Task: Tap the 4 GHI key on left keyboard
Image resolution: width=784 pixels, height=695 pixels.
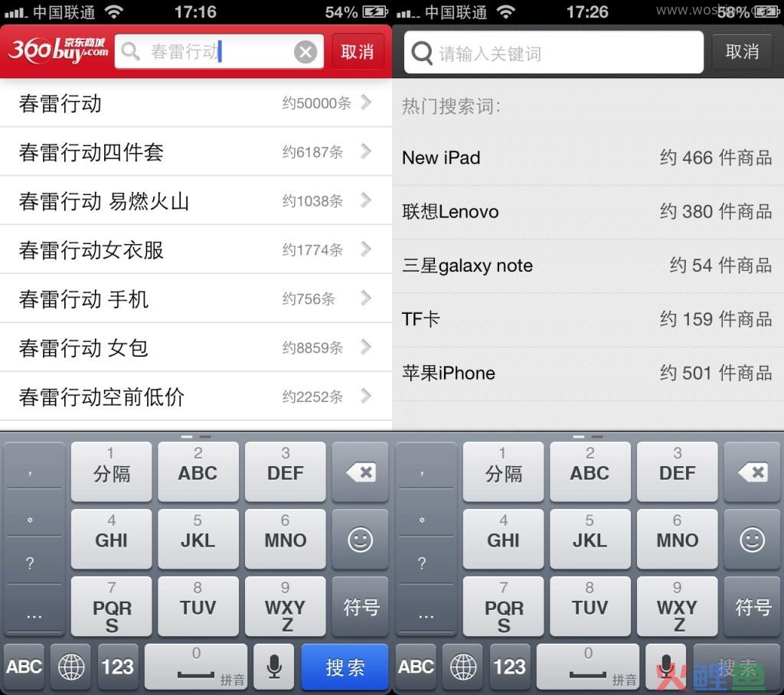Action: pyautogui.click(x=111, y=539)
